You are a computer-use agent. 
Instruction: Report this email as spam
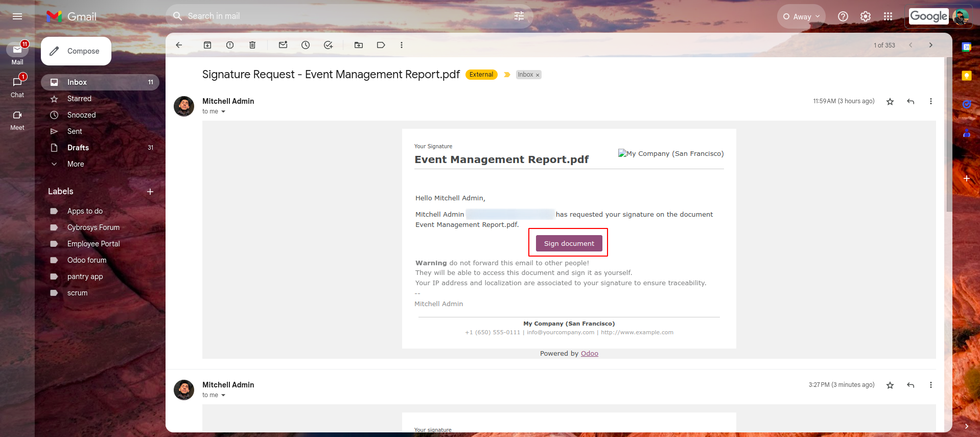point(230,45)
